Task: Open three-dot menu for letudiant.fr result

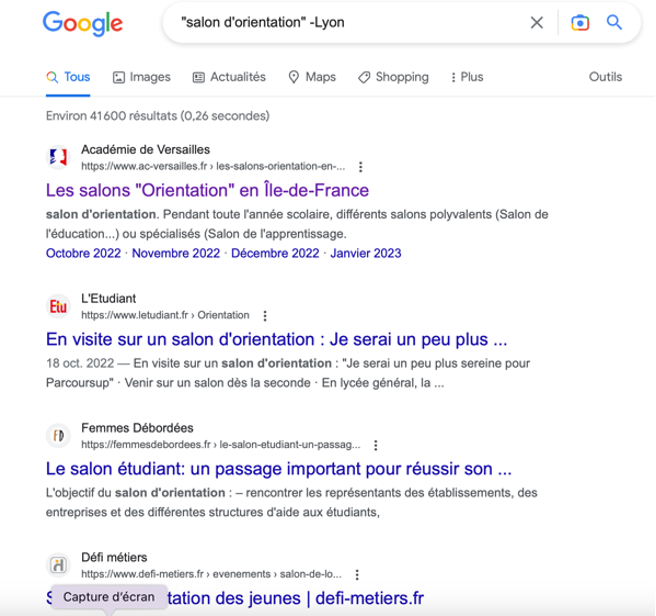Action: point(265,316)
